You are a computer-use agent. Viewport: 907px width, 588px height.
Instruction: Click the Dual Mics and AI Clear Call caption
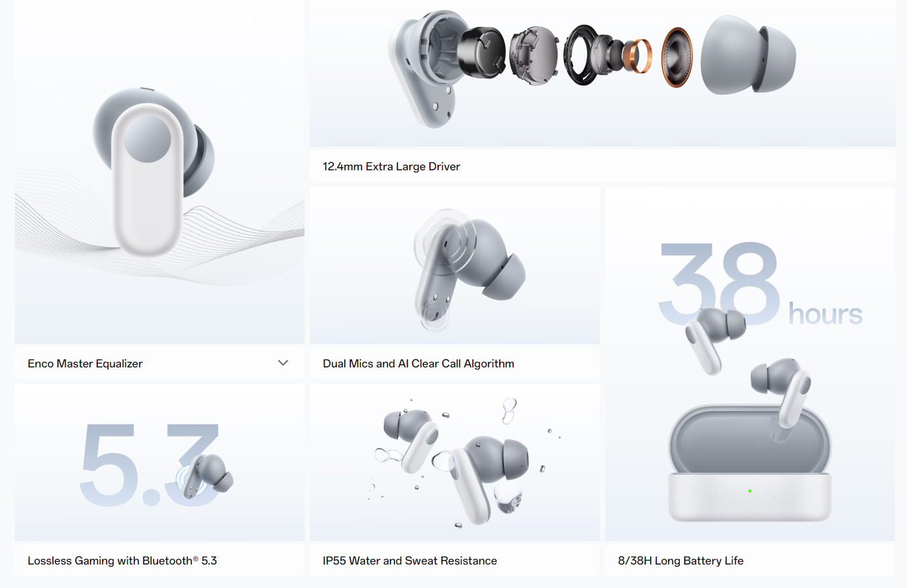click(x=419, y=363)
